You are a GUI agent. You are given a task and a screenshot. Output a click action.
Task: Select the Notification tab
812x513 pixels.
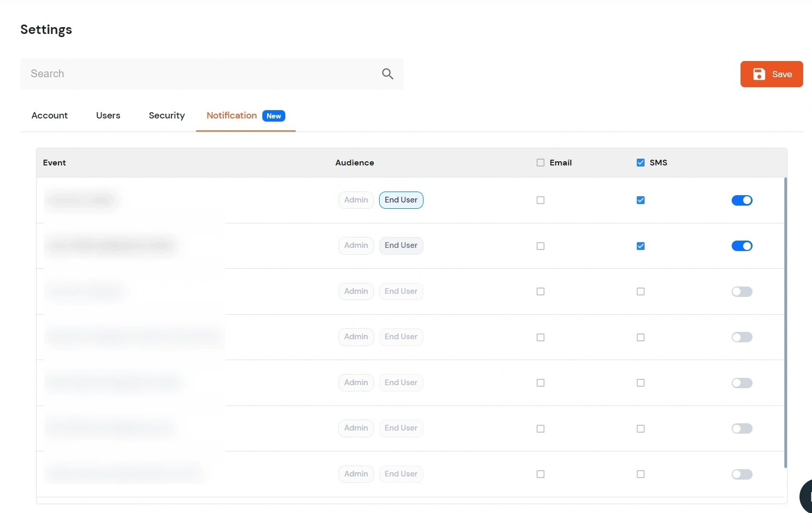pyautogui.click(x=246, y=115)
